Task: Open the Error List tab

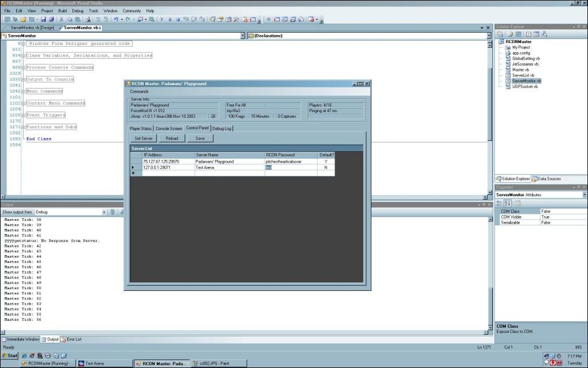Action: (x=71, y=339)
